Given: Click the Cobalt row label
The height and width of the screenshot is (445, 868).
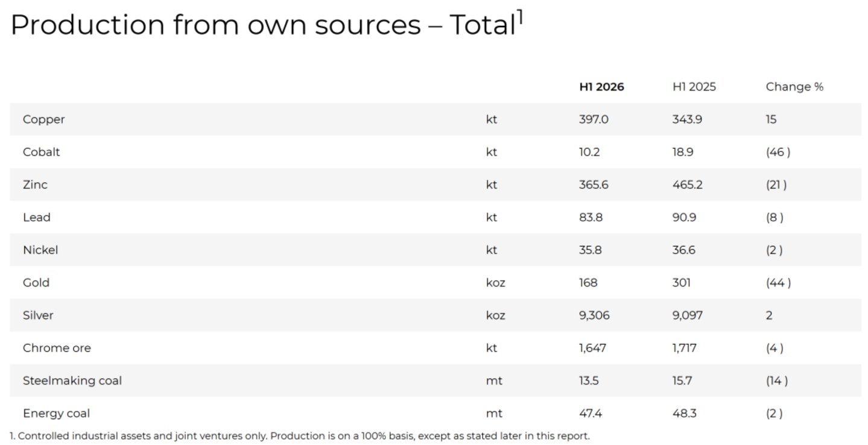Looking at the screenshot, I should tap(42, 152).
